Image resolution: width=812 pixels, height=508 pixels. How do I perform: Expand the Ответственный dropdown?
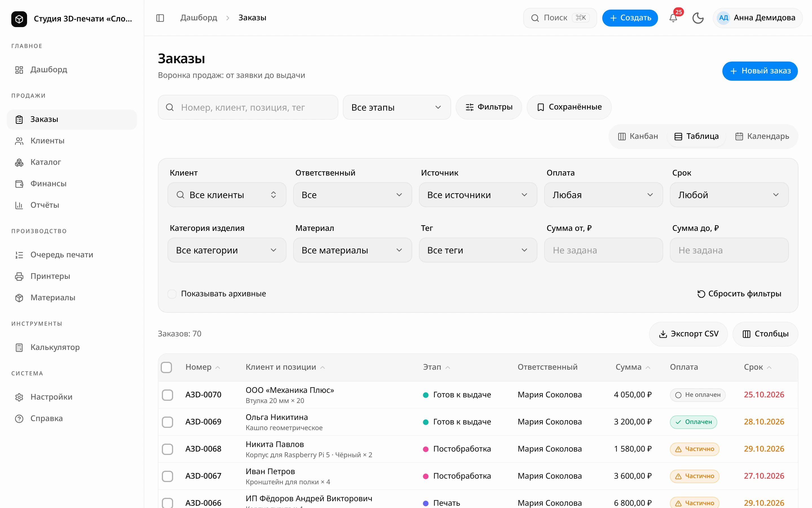tap(352, 195)
